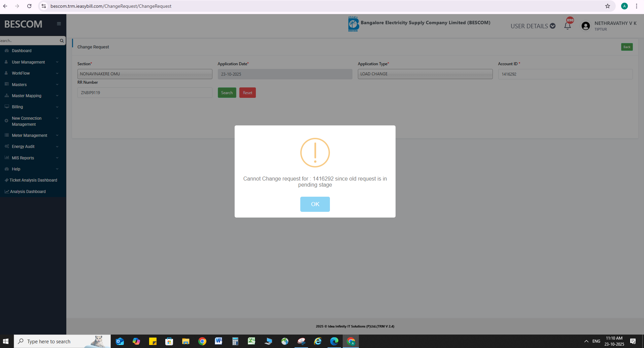Click the red Reset button
Screen dimensions: 644x348
click(x=247, y=93)
